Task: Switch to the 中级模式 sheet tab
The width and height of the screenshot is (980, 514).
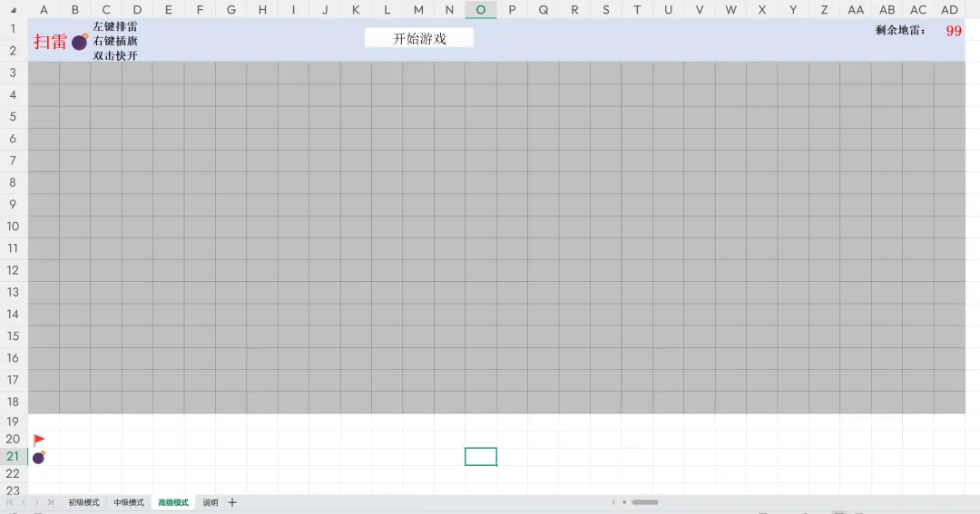Action: coord(129,502)
